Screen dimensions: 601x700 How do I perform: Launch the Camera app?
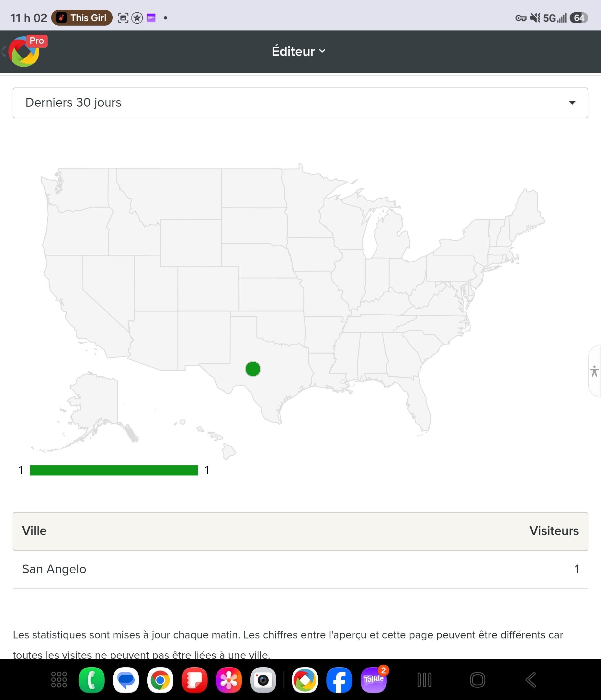coord(263,680)
